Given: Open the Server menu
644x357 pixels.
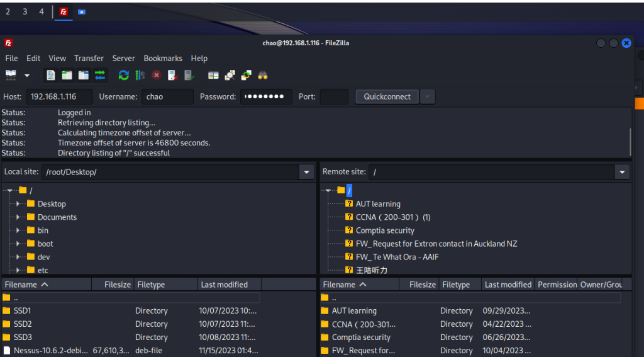Looking at the screenshot, I should click(x=124, y=59).
